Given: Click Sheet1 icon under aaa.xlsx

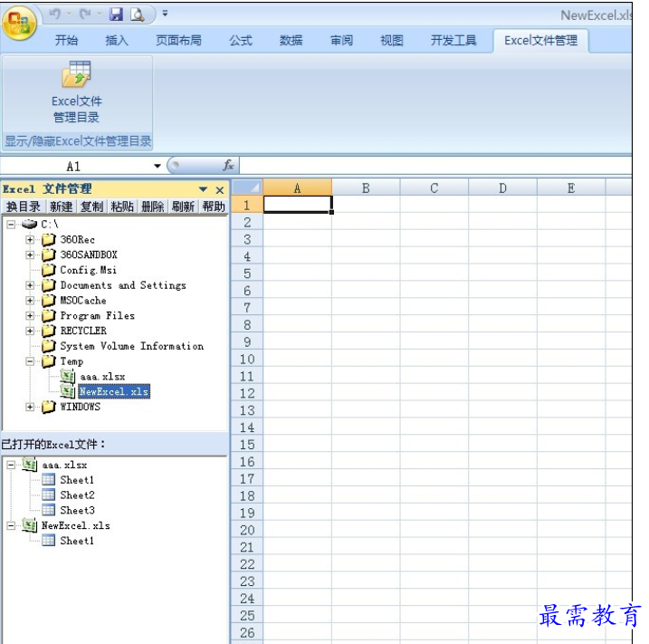Looking at the screenshot, I should tap(49, 479).
